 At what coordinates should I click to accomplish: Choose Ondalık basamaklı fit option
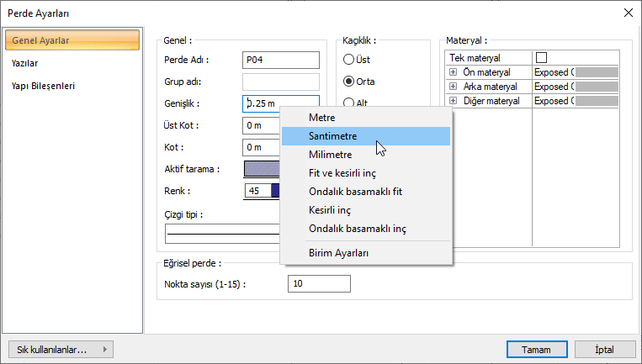coord(355,192)
